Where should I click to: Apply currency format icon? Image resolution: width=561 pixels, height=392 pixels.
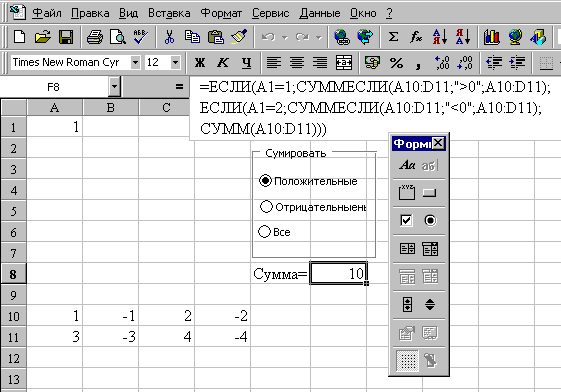pos(372,63)
